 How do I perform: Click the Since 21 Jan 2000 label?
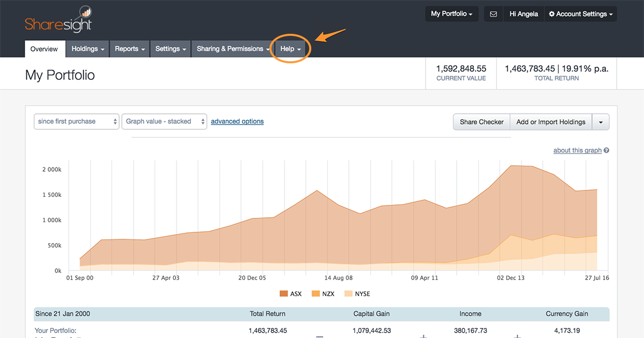tap(62, 314)
